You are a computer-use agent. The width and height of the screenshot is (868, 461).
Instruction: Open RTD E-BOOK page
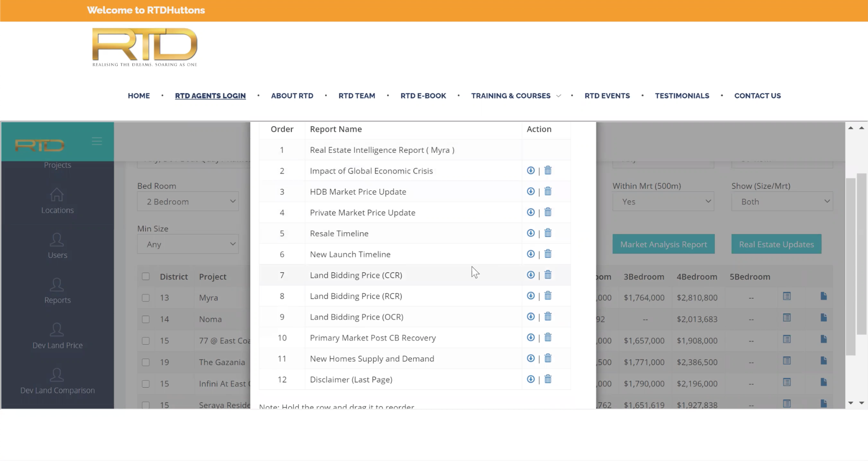423,95
